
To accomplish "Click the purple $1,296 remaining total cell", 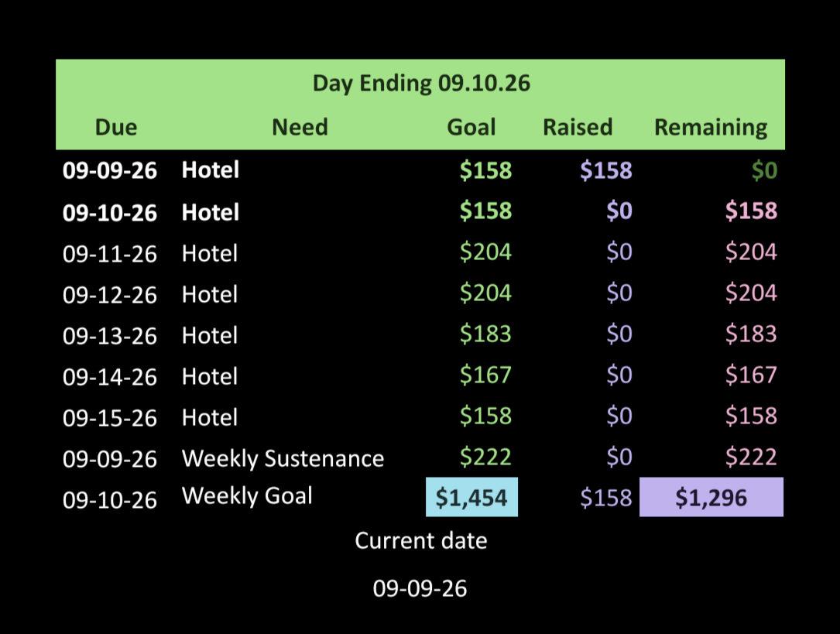I will point(711,497).
